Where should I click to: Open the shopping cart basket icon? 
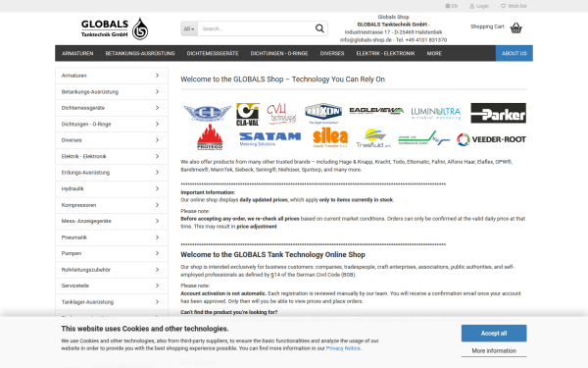tap(516, 27)
